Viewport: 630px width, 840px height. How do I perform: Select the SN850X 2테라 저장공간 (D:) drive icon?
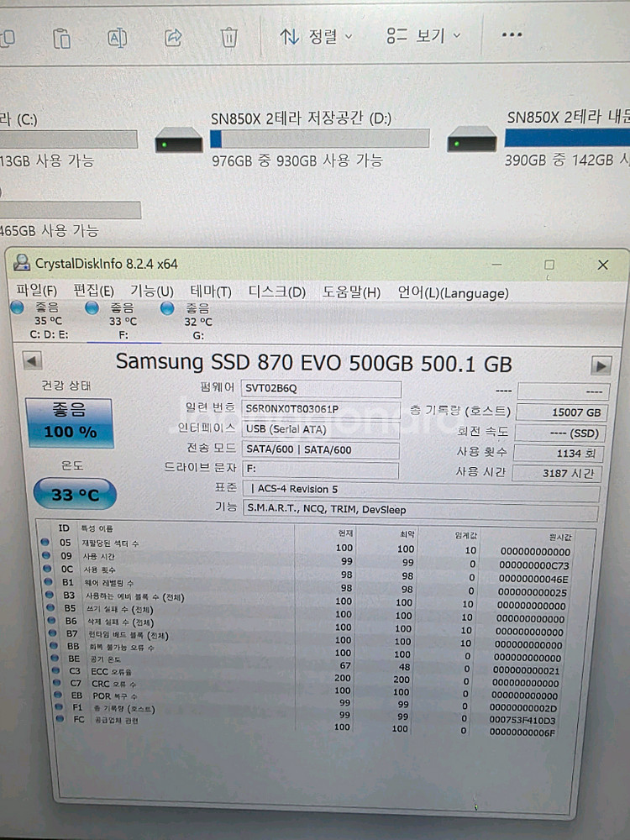pyautogui.click(x=179, y=139)
